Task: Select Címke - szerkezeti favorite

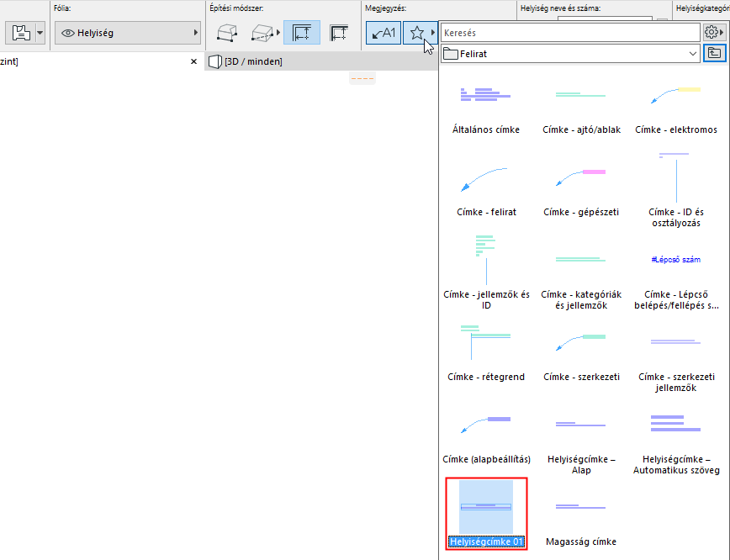Action: pos(581,357)
